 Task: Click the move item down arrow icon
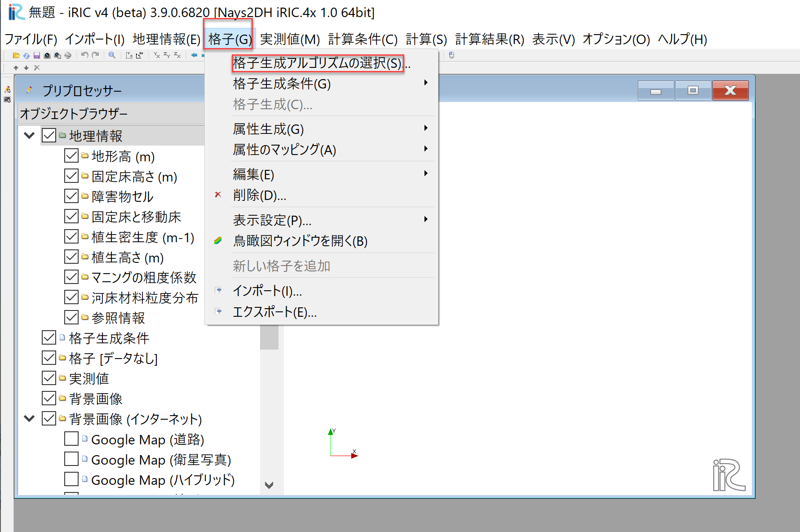point(26,68)
